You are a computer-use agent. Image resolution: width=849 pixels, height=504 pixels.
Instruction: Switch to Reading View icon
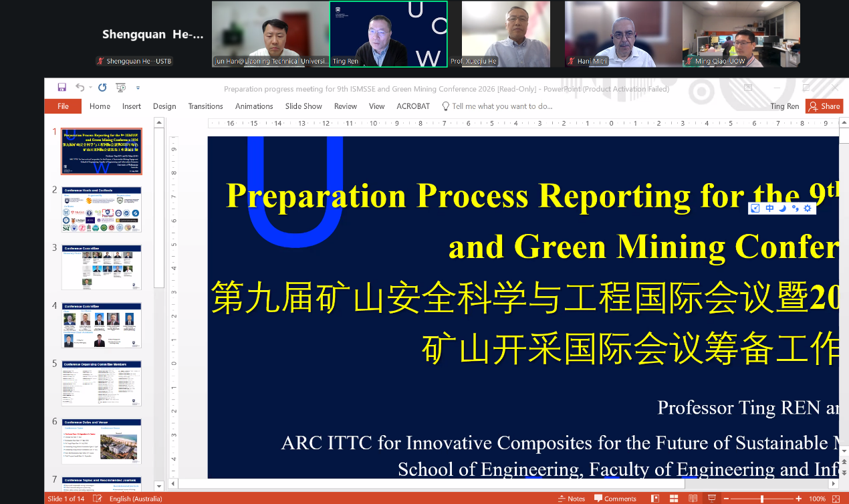point(693,499)
